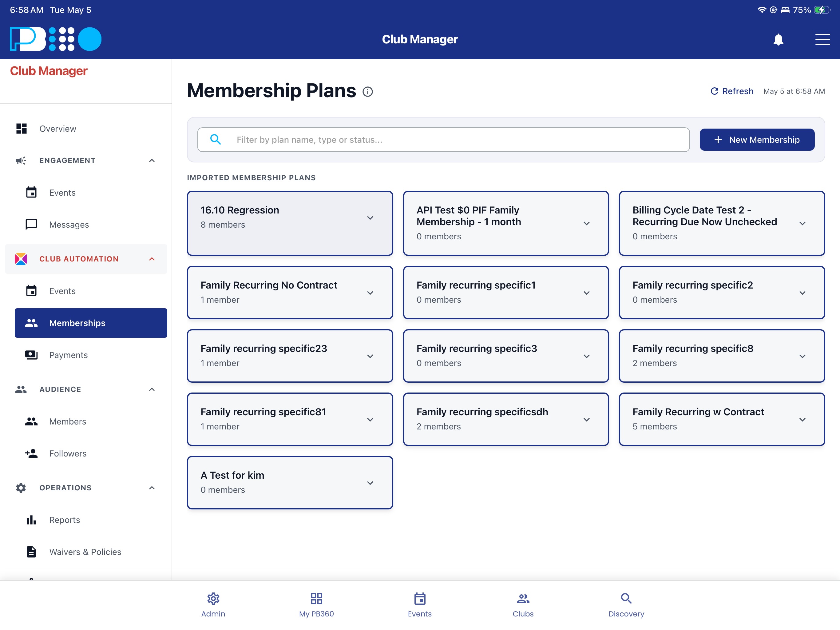Click the New Membership button

757,139
